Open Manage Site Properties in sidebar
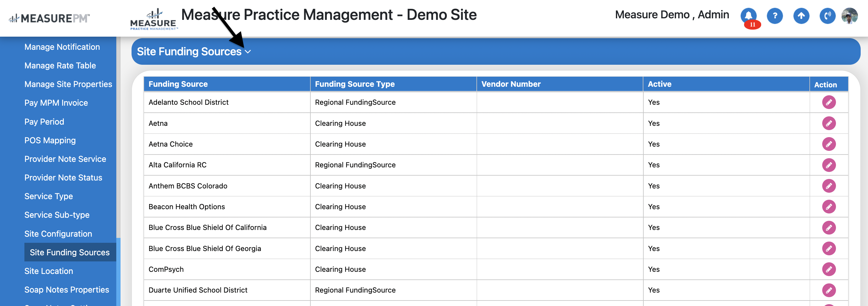Image resolution: width=868 pixels, height=306 pixels. [68, 84]
